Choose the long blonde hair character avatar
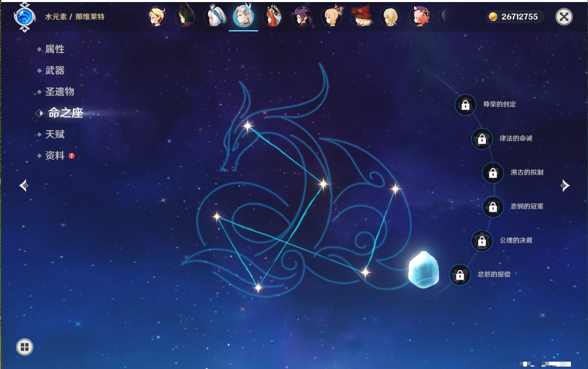Image resolution: width=588 pixels, height=369 pixels. click(x=391, y=17)
